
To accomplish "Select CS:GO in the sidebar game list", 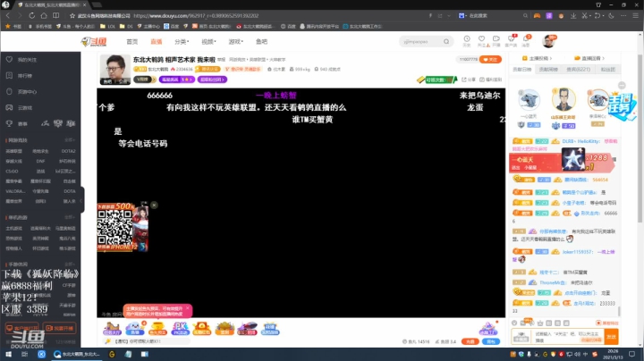I will [x=12, y=172].
